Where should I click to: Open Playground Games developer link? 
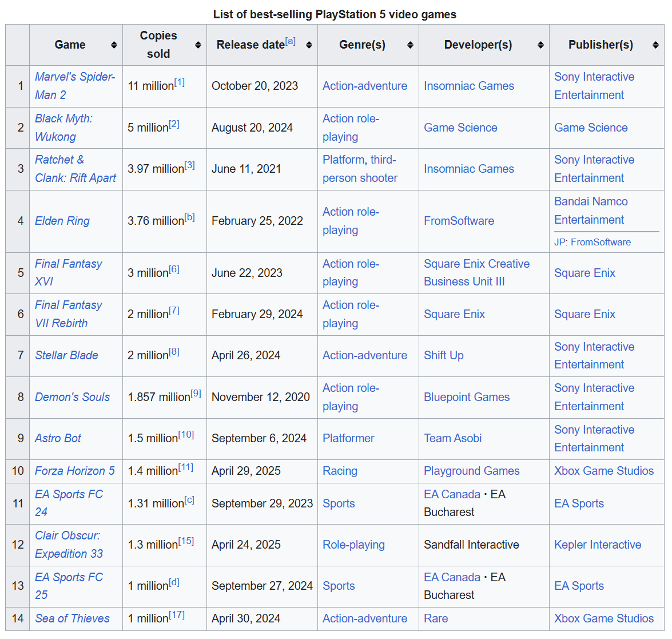pos(471,471)
